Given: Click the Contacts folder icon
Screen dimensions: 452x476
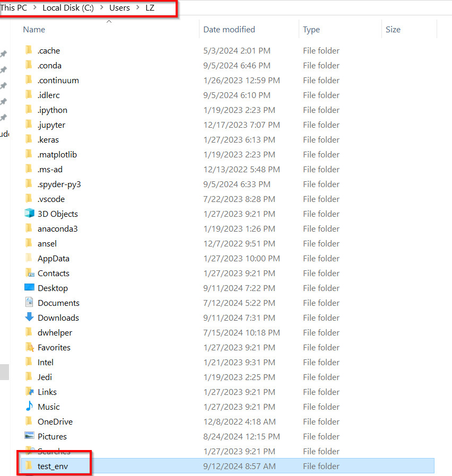Looking at the screenshot, I should click(x=29, y=273).
